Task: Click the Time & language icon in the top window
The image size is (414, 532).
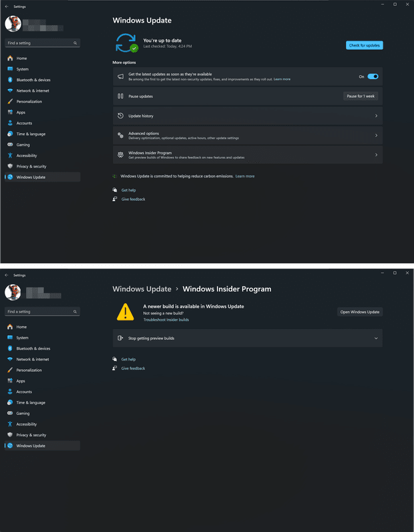Action: pos(10,134)
